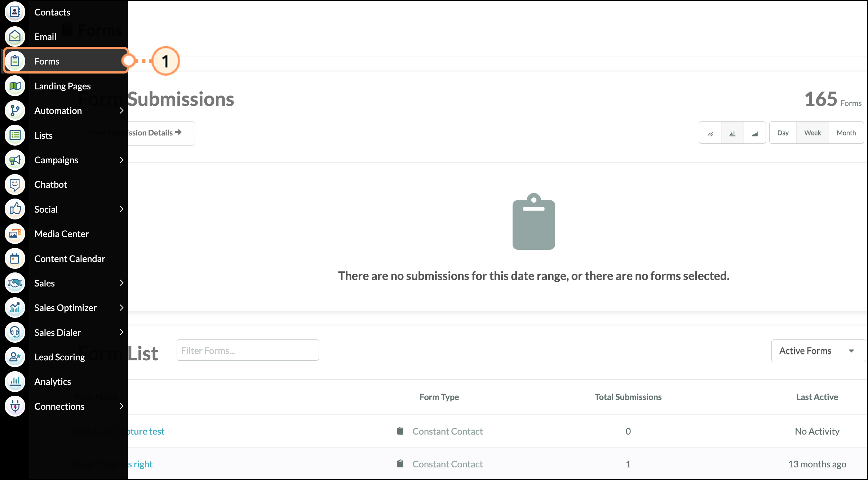Switch chart to line graph view

(710, 133)
